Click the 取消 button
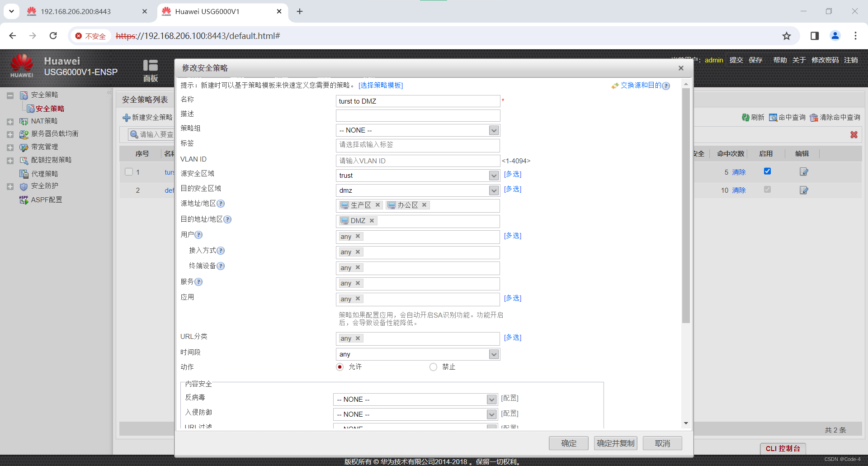This screenshot has width=868, height=466. [x=662, y=443]
